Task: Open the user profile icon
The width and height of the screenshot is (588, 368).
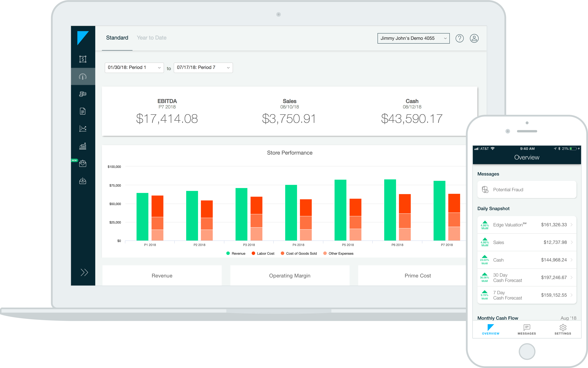Action: tap(474, 38)
